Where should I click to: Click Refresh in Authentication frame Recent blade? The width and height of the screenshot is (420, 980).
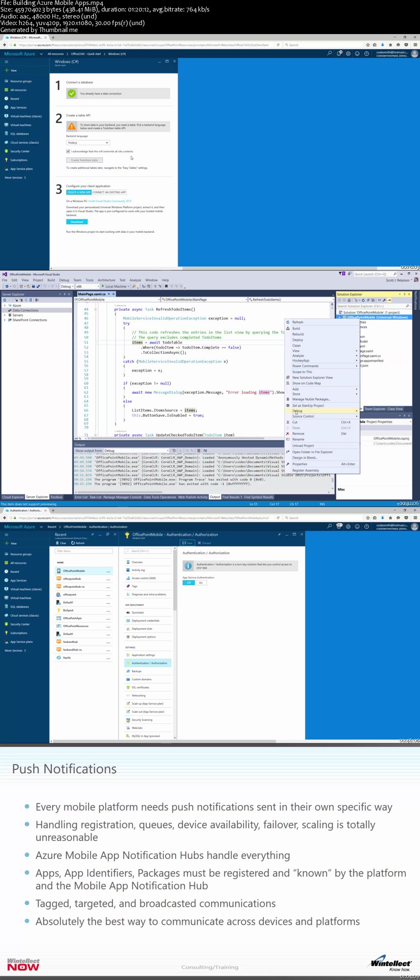[x=78, y=543]
